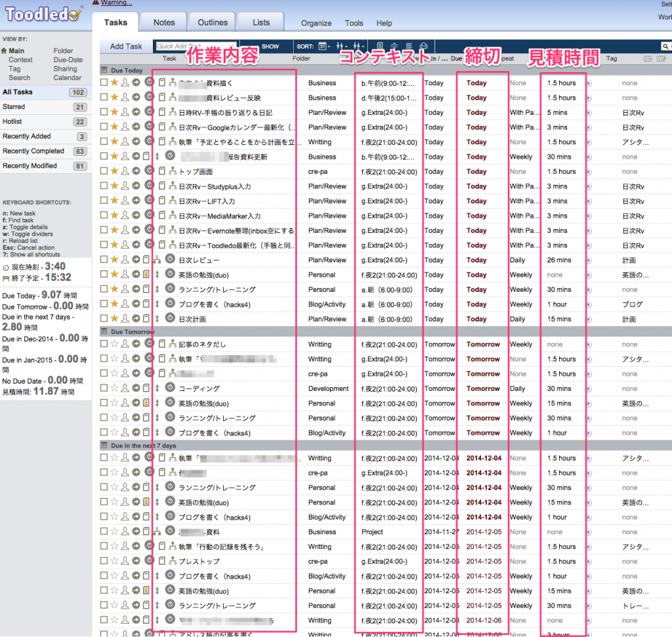Click the print icon in toolbar
The image size is (672, 637).
click(424, 47)
